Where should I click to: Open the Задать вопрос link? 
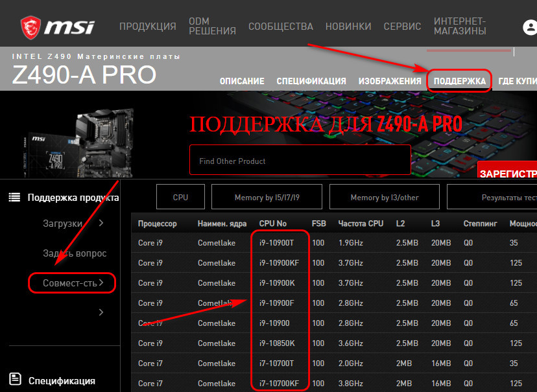pos(75,253)
